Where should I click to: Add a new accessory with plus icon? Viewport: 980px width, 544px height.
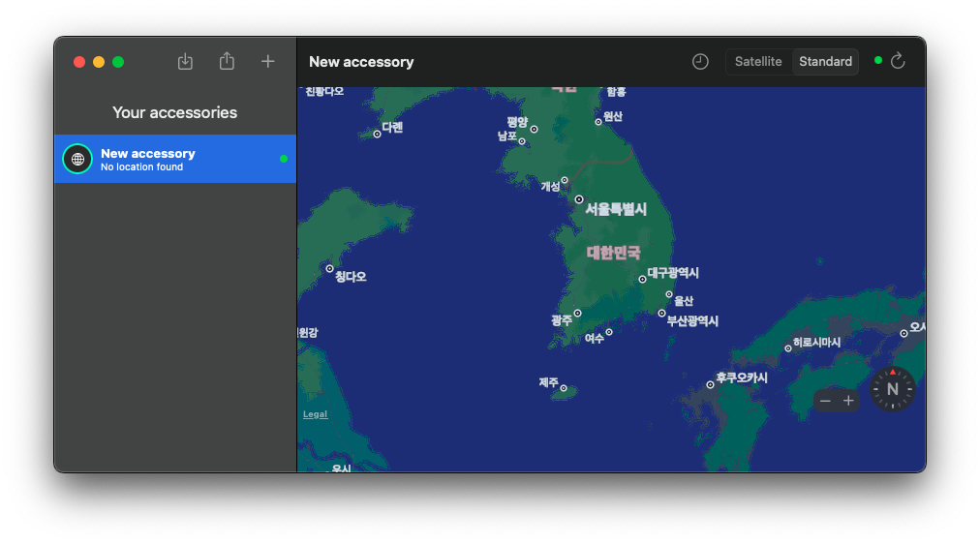267,61
